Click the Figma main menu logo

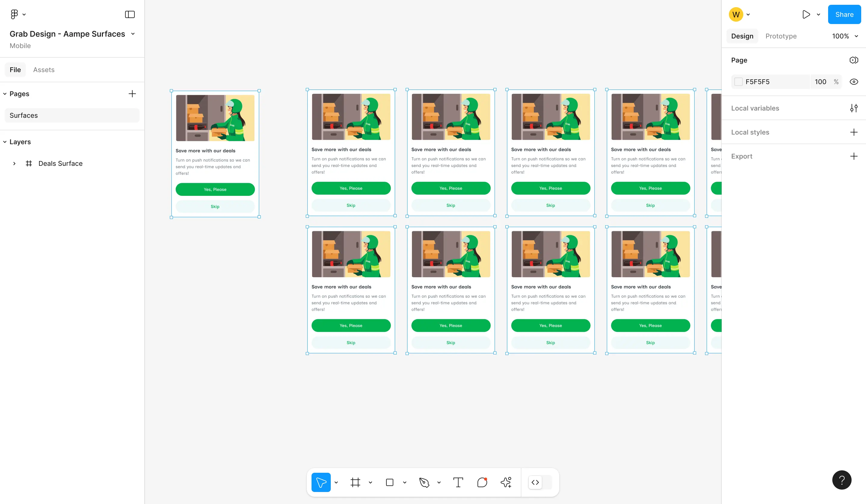point(14,14)
